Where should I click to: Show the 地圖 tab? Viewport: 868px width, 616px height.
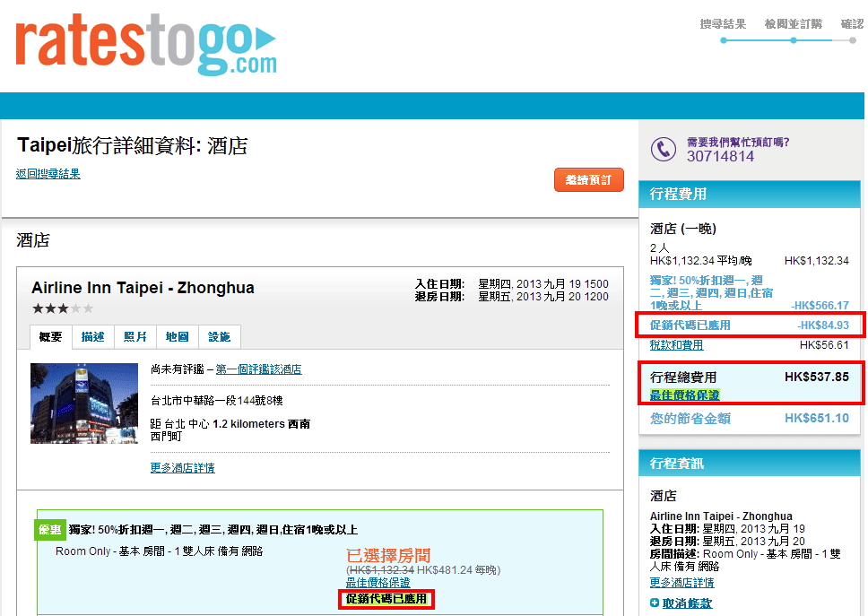click(x=178, y=337)
